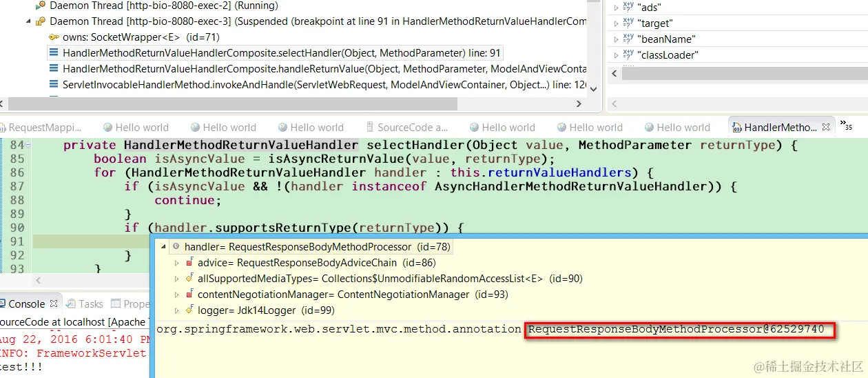Screen dimensions: 868x378
Task: Collapse the http-bio-8080-exec-3 thread node
Action: [29, 21]
